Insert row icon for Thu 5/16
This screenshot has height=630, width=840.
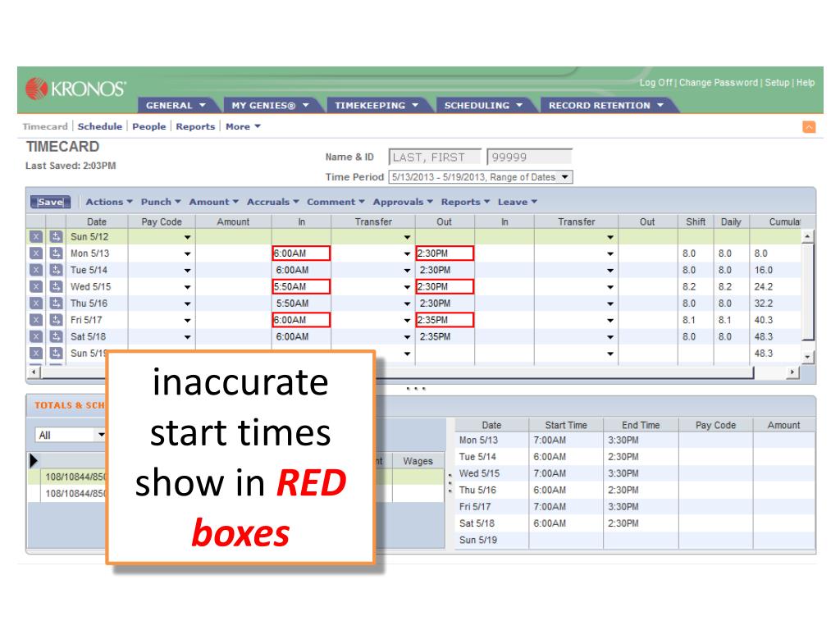coord(56,304)
